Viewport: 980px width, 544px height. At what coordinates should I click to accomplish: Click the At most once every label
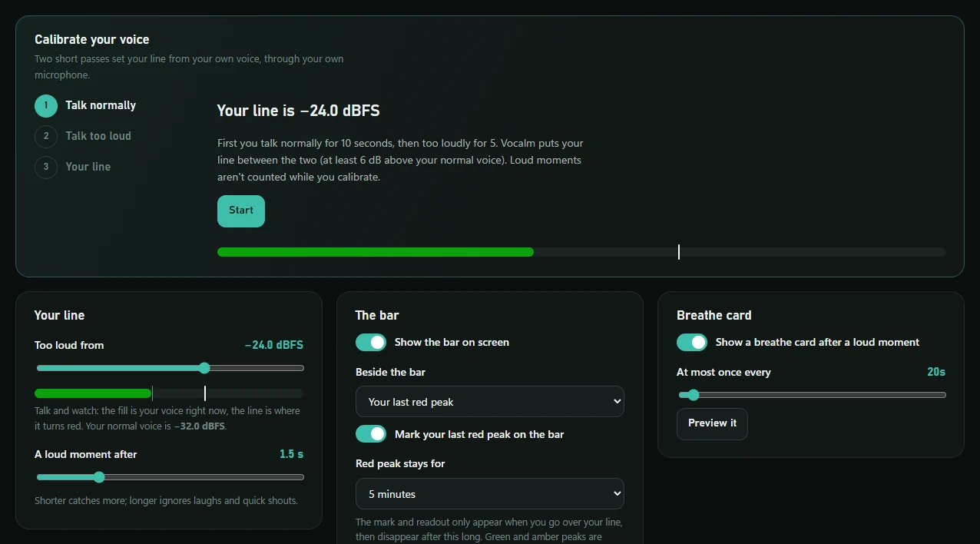click(723, 372)
